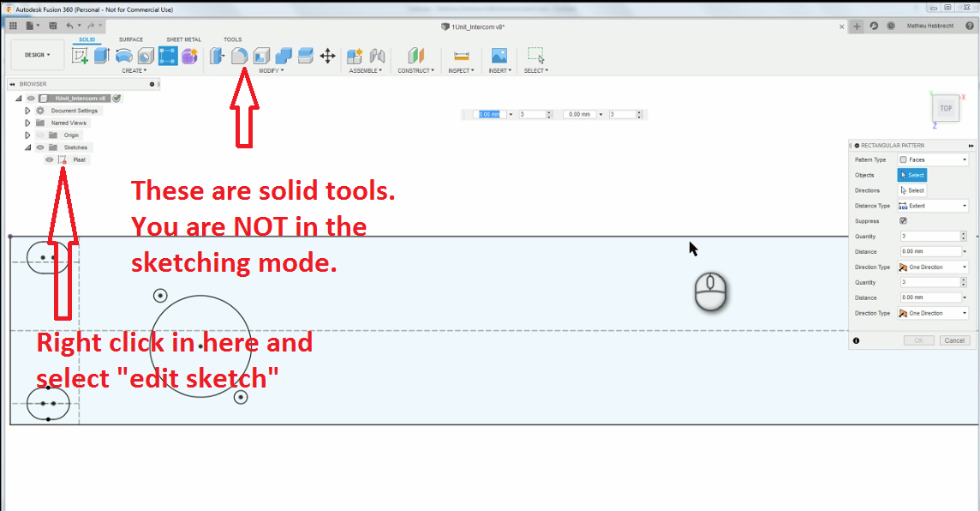Select the Joint tool
Screen dimensions: 980x511
click(x=377, y=57)
